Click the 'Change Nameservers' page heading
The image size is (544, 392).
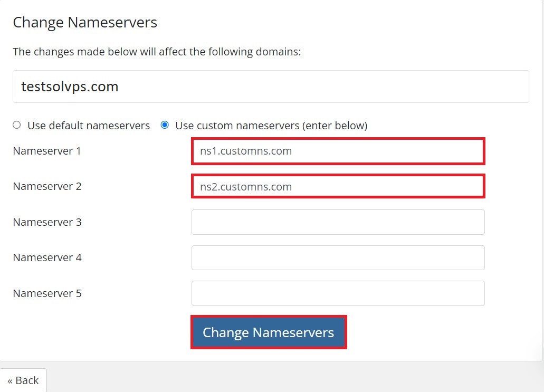(x=85, y=22)
